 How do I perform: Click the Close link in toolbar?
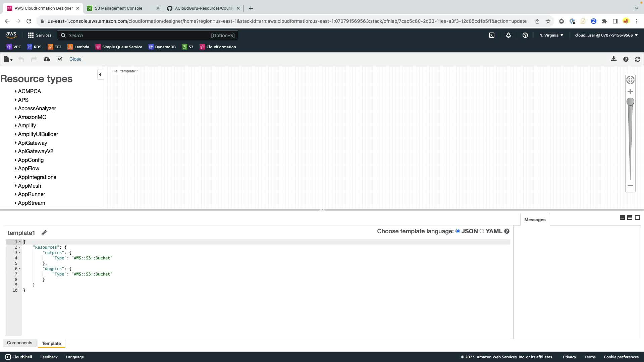tap(75, 59)
